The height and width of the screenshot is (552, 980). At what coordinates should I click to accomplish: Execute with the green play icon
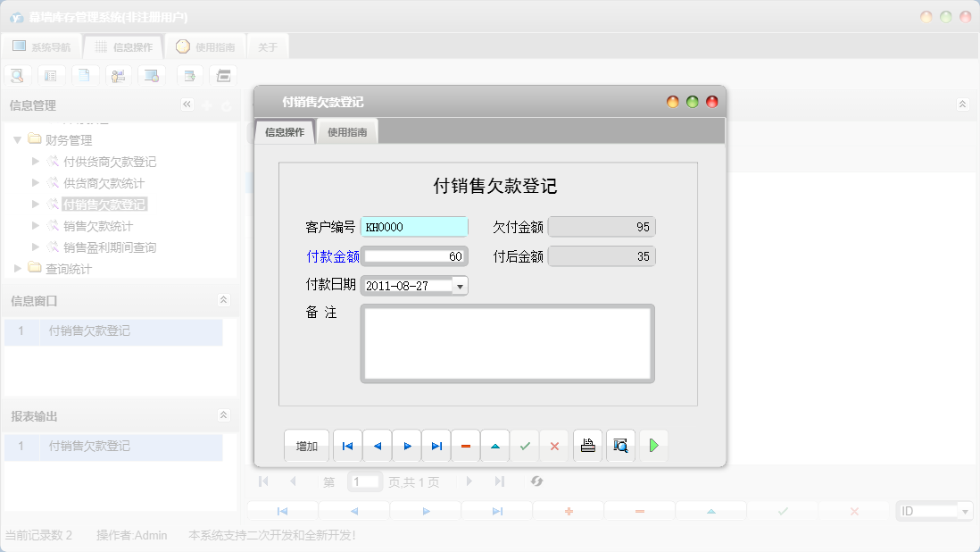click(x=653, y=446)
